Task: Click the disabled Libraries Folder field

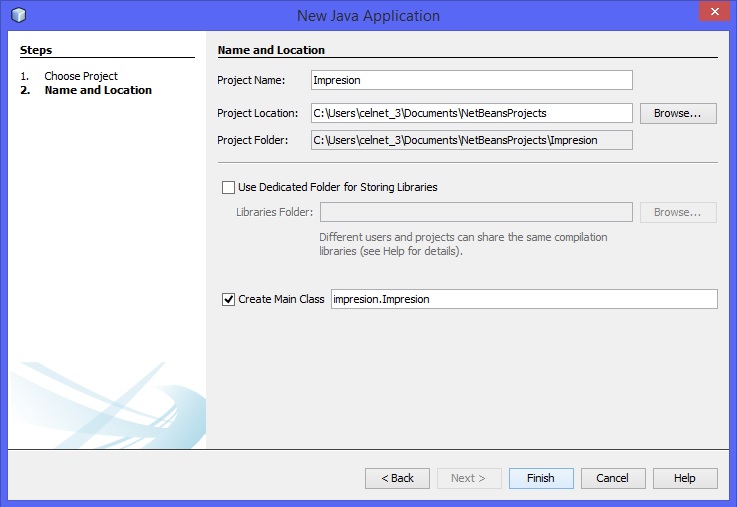Action: pyautogui.click(x=475, y=212)
